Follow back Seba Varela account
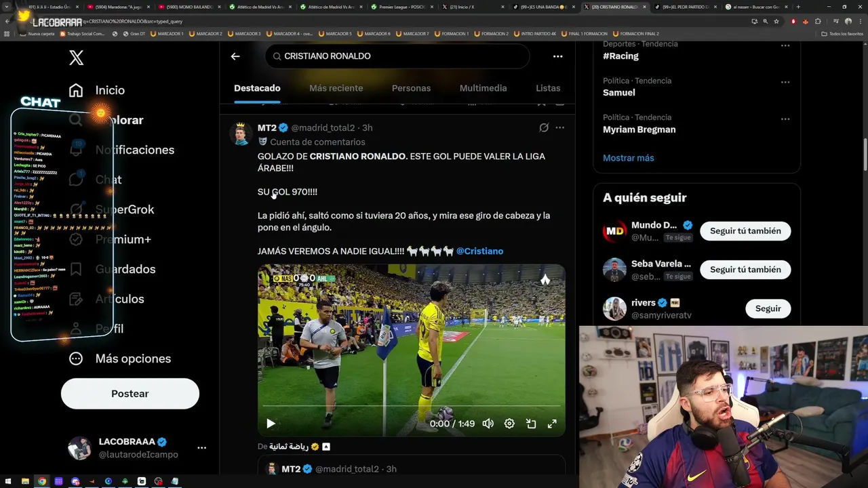 (745, 270)
